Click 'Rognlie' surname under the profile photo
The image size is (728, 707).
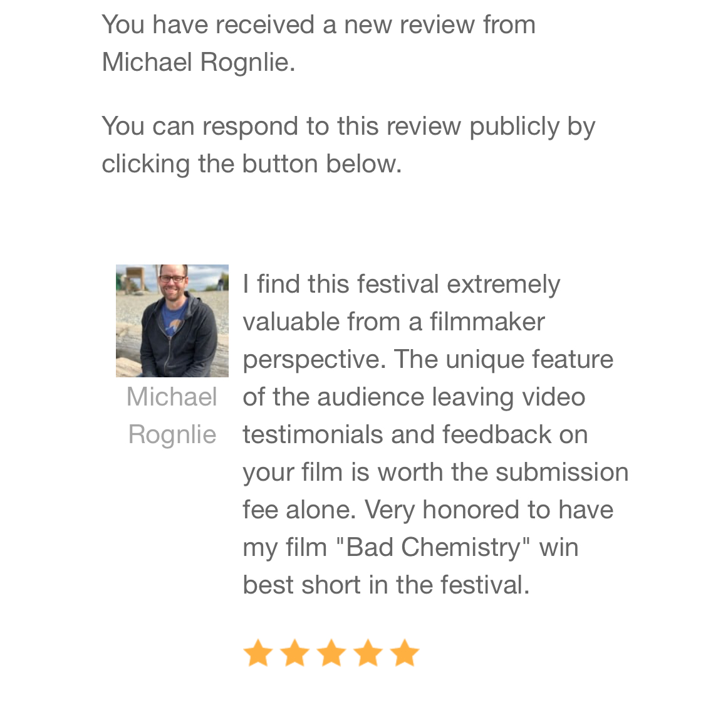172,435
